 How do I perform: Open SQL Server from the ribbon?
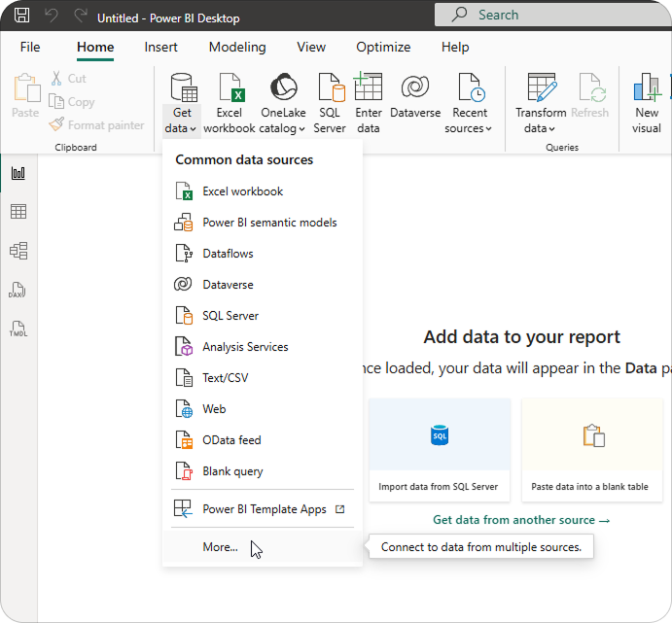pyautogui.click(x=330, y=89)
